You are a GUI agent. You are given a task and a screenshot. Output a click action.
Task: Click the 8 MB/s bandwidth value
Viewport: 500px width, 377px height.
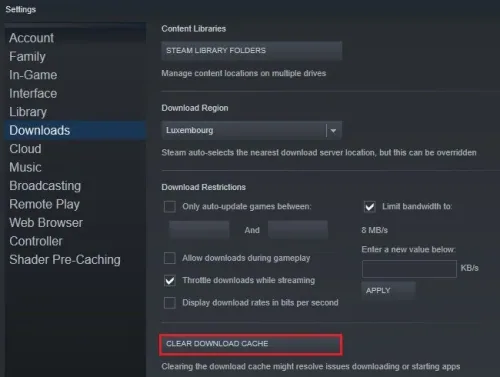coord(375,230)
